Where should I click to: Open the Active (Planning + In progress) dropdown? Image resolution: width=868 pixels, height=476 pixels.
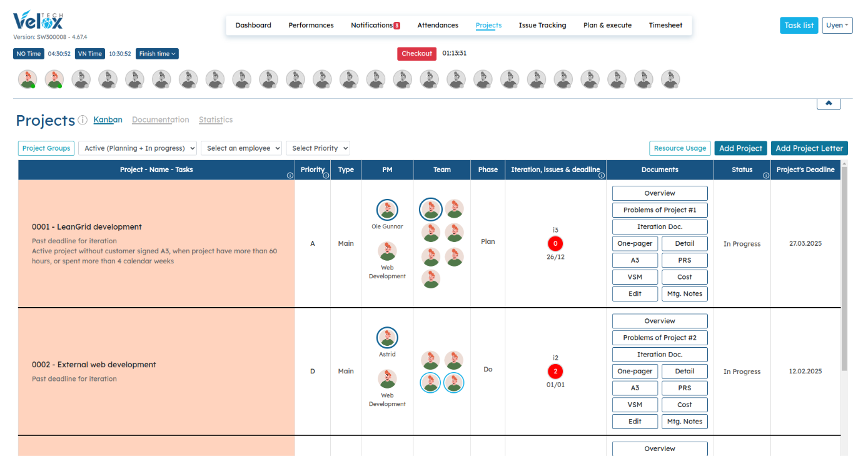(137, 148)
